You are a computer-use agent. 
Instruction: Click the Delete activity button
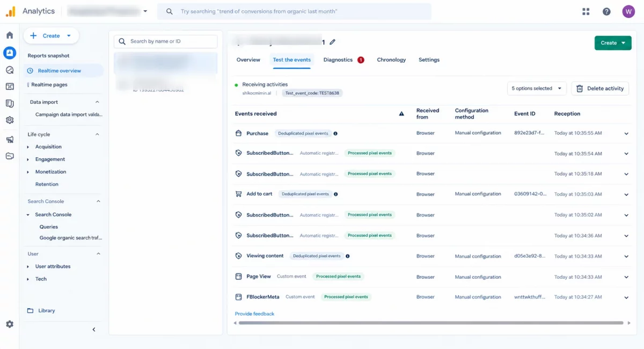pyautogui.click(x=600, y=89)
